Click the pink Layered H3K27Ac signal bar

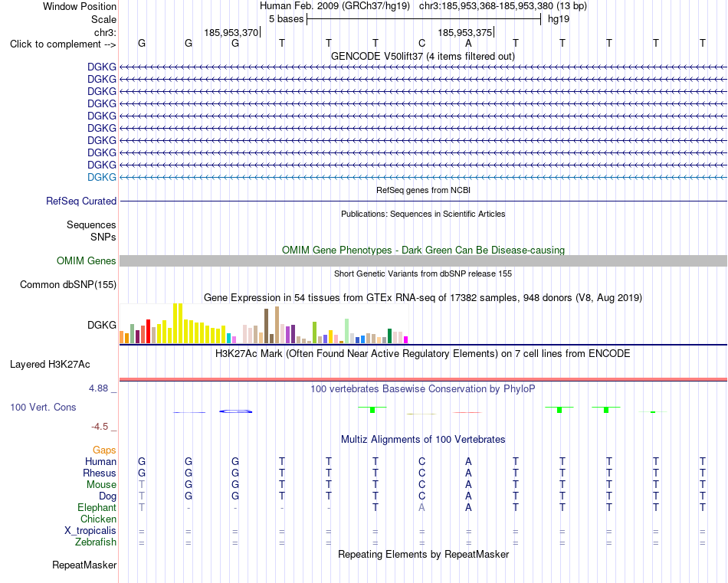tap(424, 379)
